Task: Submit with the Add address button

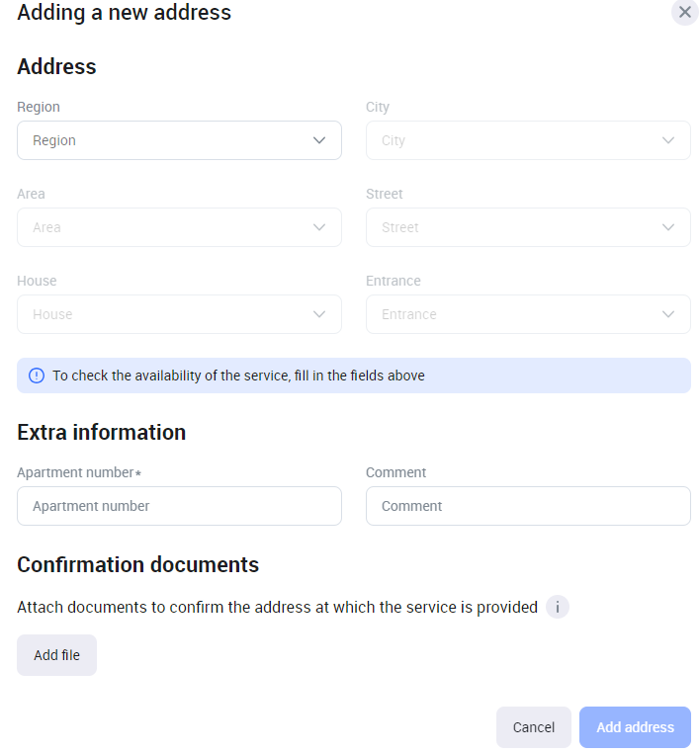Action: [635, 727]
